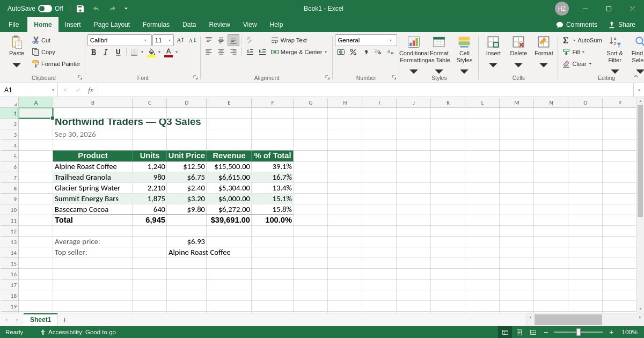Apply Accounting Number Format icon

[341, 52]
